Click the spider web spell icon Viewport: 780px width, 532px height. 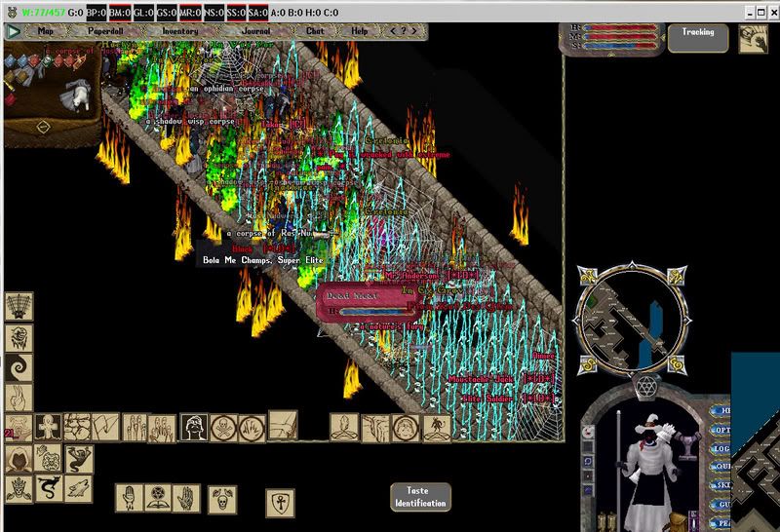[x=19, y=306]
